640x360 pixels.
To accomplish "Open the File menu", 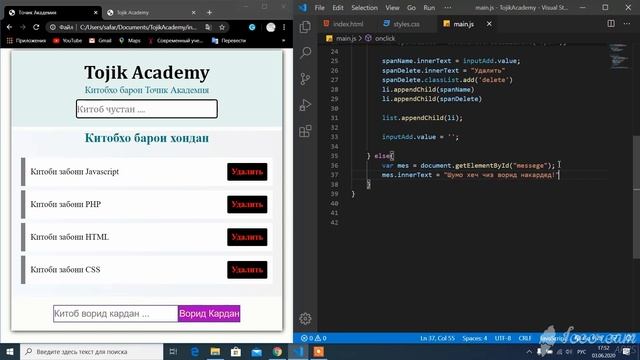I will coord(320,8).
